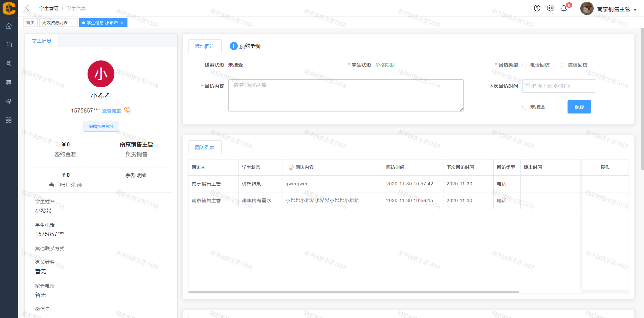Switch to the 首页 tab
644x318 pixels.
[x=30, y=23]
